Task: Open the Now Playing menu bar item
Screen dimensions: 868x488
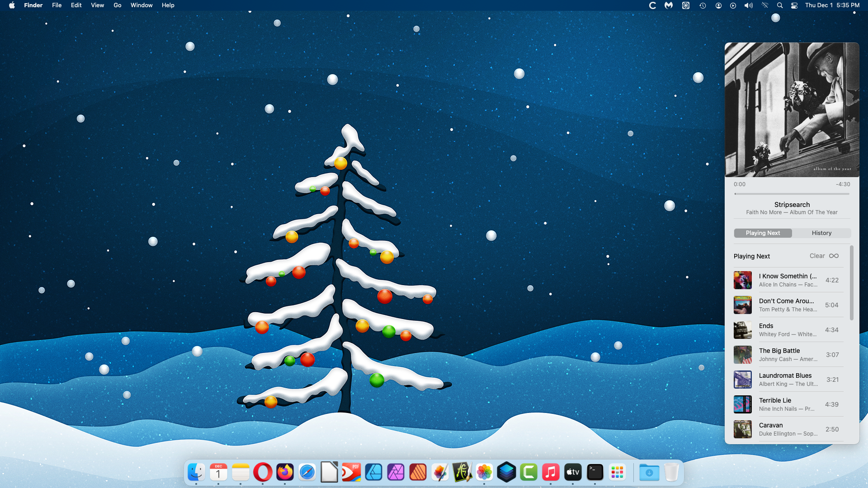Action: [x=733, y=5]
